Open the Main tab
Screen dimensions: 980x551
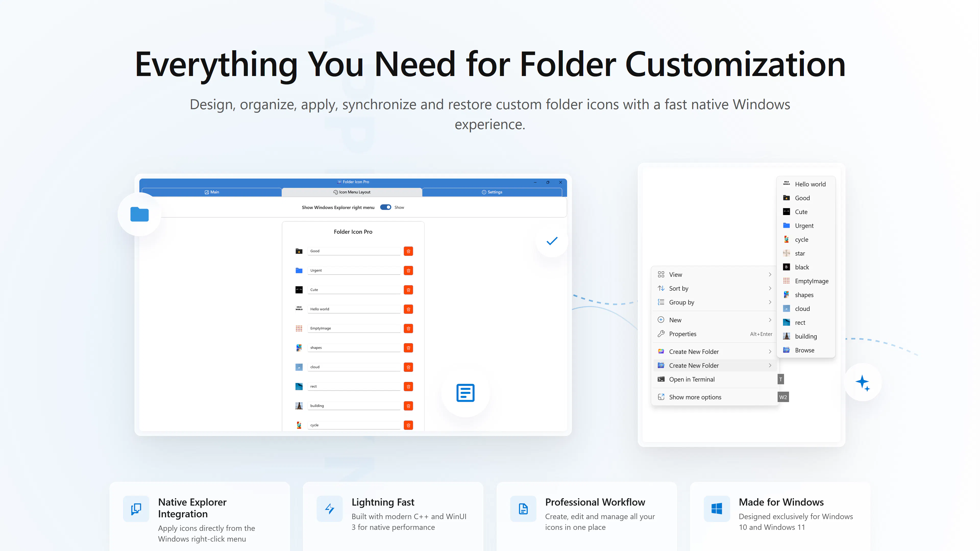click(x=212, y=192)
